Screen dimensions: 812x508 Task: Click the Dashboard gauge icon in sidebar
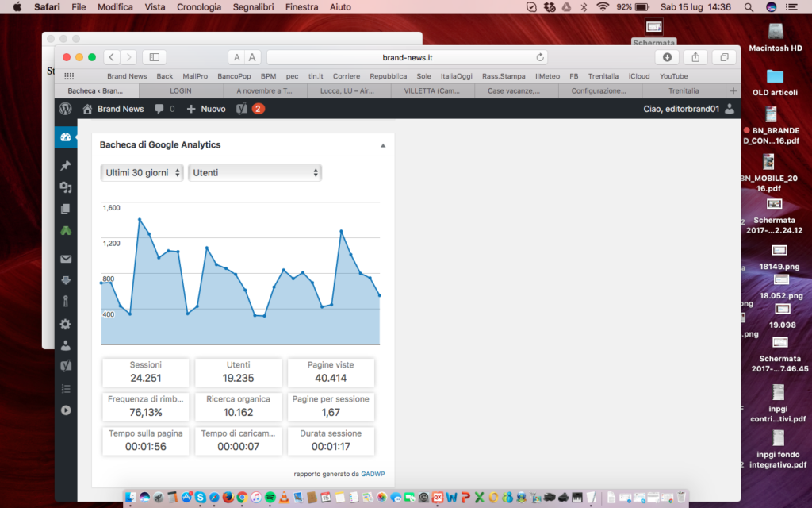[65, 137]
